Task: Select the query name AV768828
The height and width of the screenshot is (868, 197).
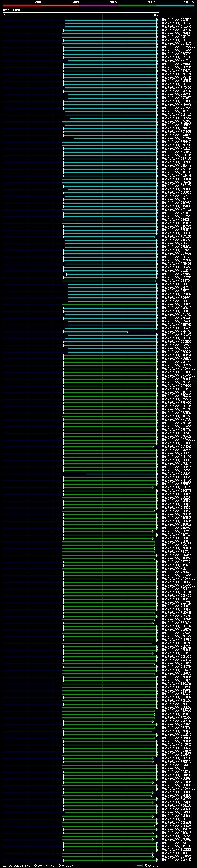Action: [x=11, y=10]
